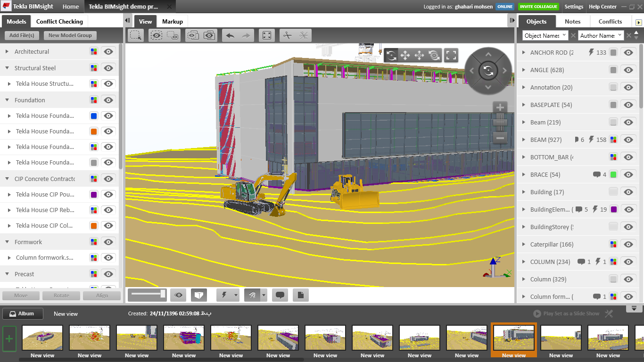
Task: Click the navigation wheel left arrow
Action: (472, 71)
